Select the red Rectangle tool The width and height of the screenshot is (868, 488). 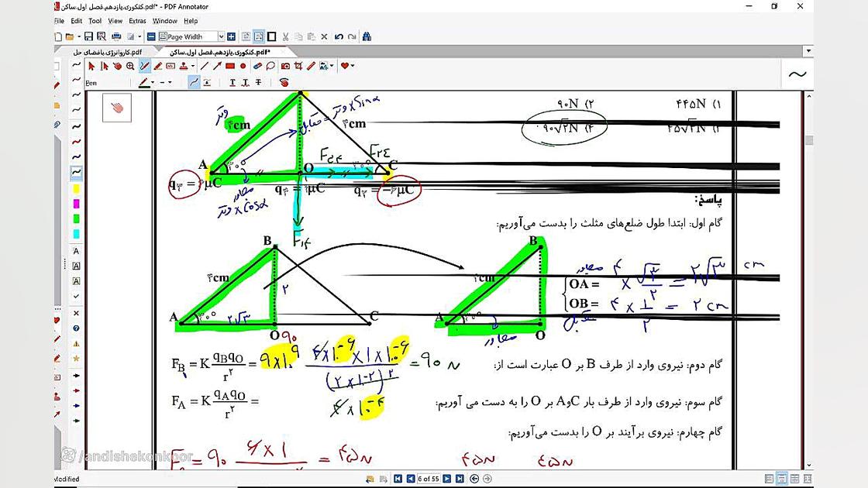tap(229, 67)
